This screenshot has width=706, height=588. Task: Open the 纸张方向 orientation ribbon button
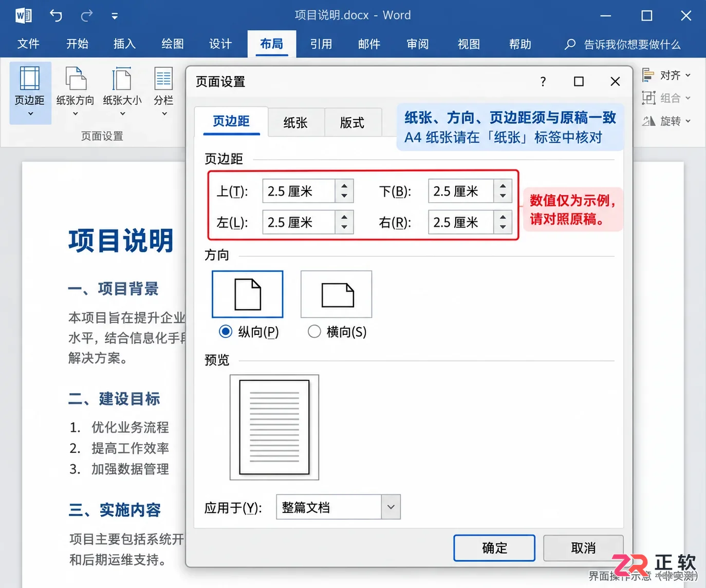[75, 92]
